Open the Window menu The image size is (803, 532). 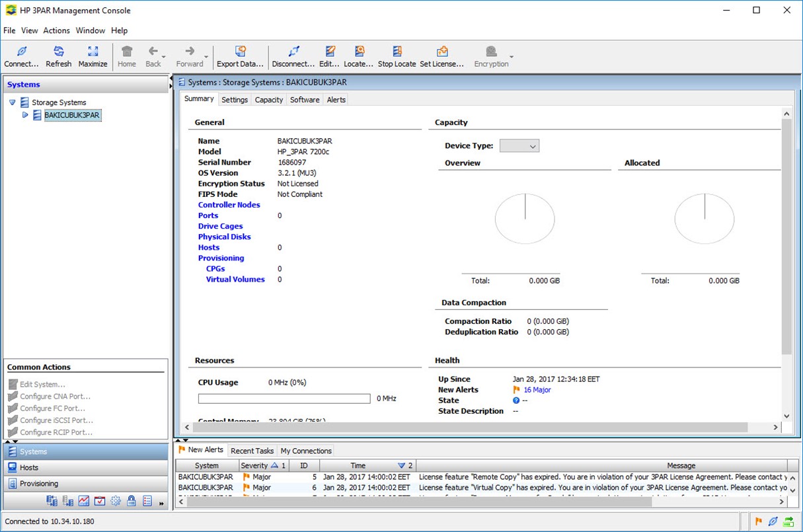(91, 30)
